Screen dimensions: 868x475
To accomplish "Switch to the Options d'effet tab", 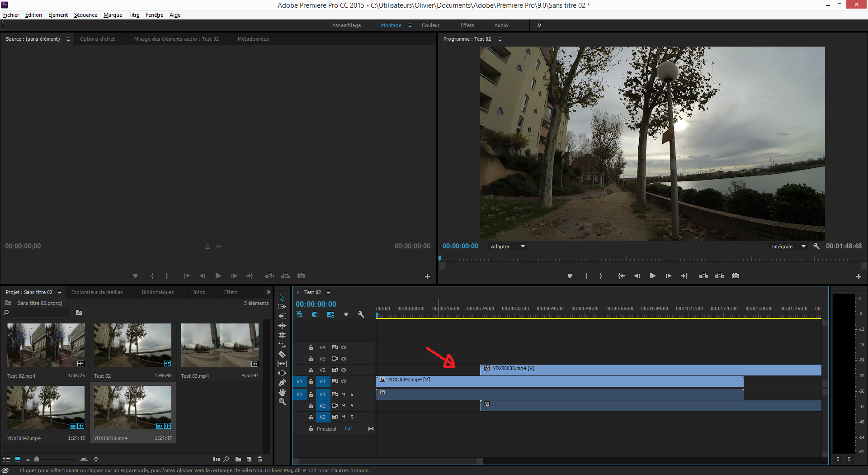I will [97, 39].
